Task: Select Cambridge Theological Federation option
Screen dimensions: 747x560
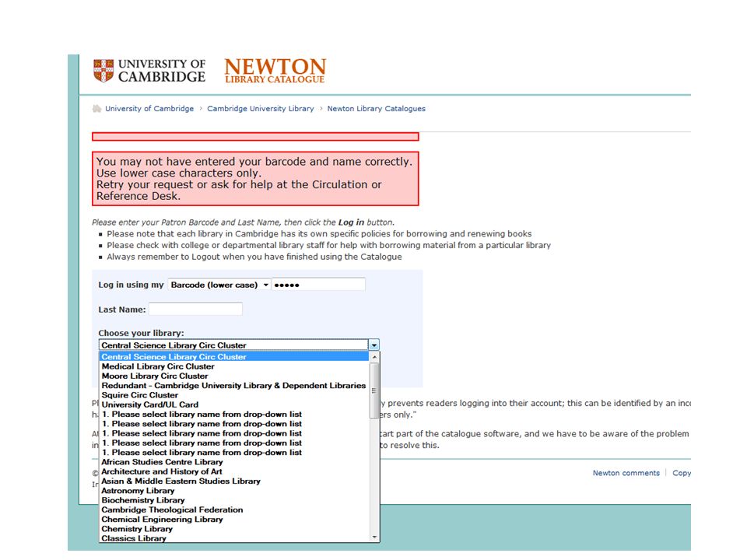Action: point(233,509)
